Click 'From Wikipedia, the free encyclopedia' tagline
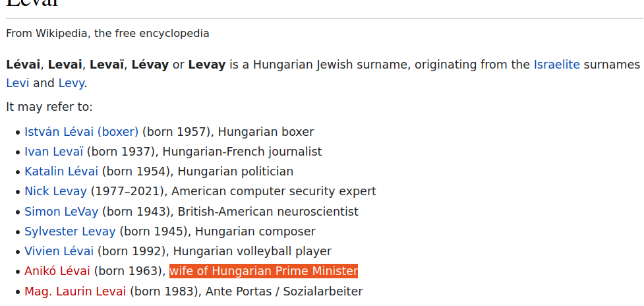Screen dimensions: 644x306 (x=107, y=33)
